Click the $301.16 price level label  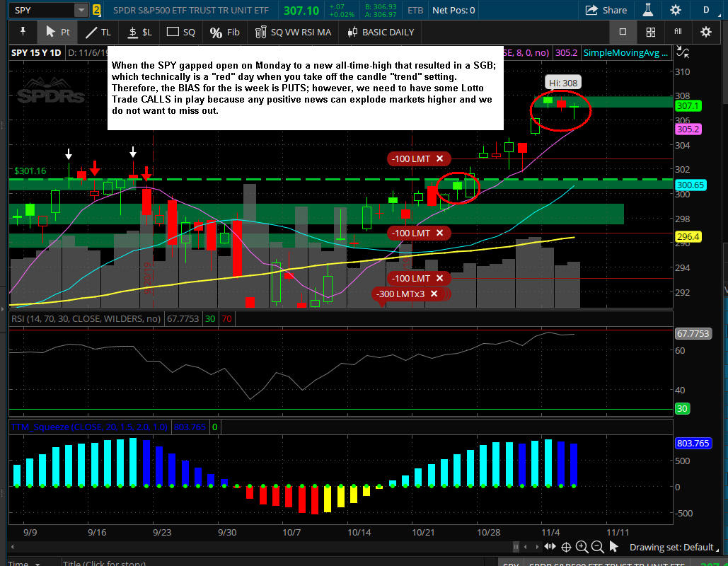[x=30, y=171]
